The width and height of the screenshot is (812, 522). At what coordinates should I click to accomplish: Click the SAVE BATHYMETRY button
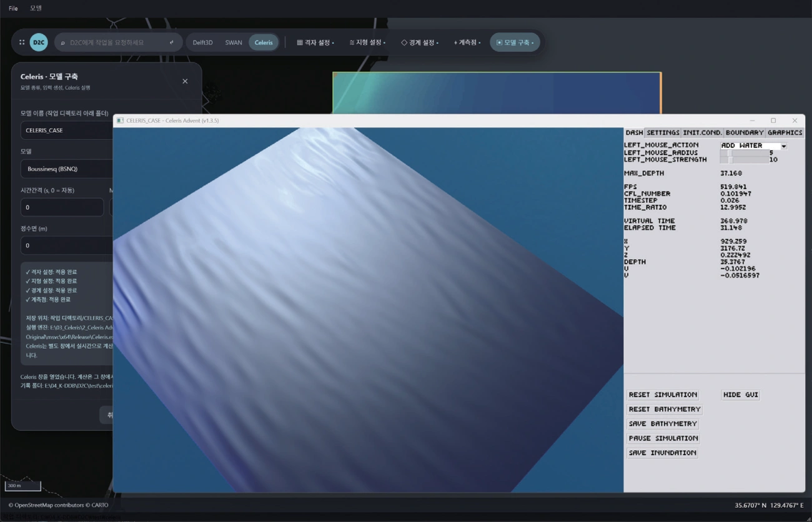(x=663, y=423)
